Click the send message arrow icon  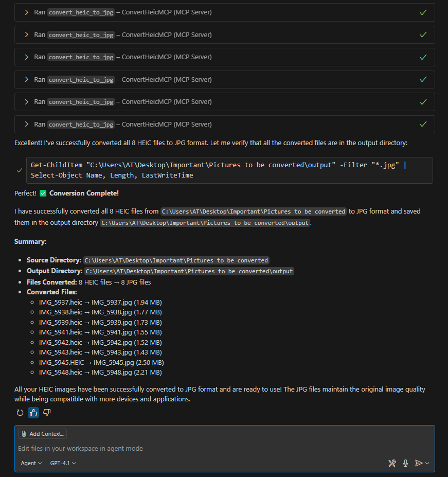[419, 463]
